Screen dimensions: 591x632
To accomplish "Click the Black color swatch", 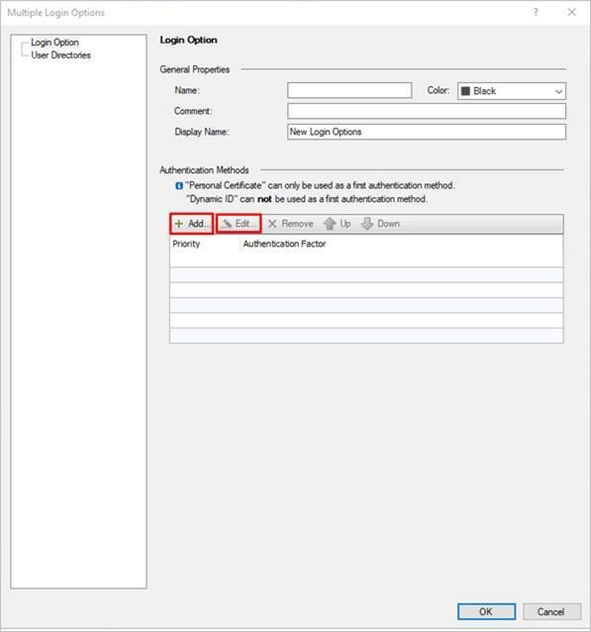I will pos(466,91).
